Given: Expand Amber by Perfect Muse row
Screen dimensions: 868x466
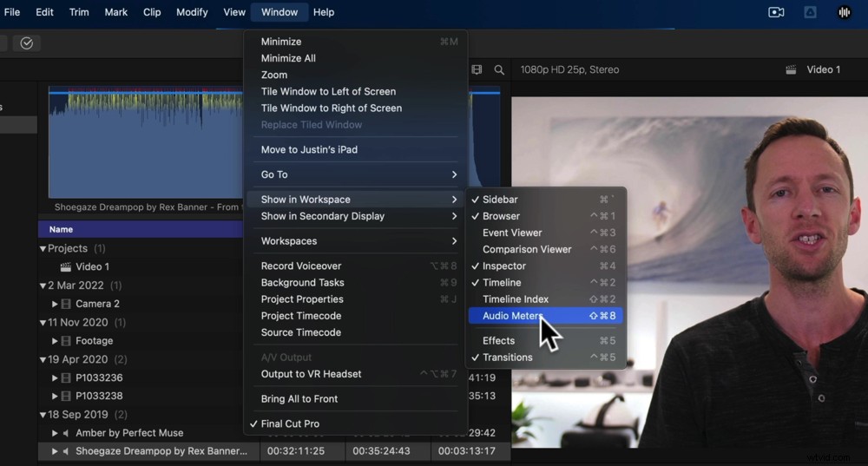Looking at the screenshot, I should [x=54, y=433].
